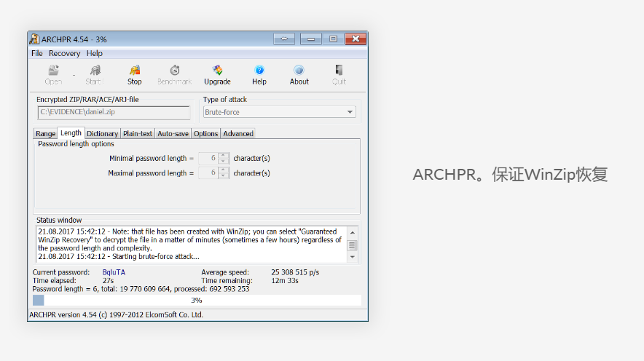
Task: Click the ARCHPR title bar app icon
Action: tap(34, 39)
